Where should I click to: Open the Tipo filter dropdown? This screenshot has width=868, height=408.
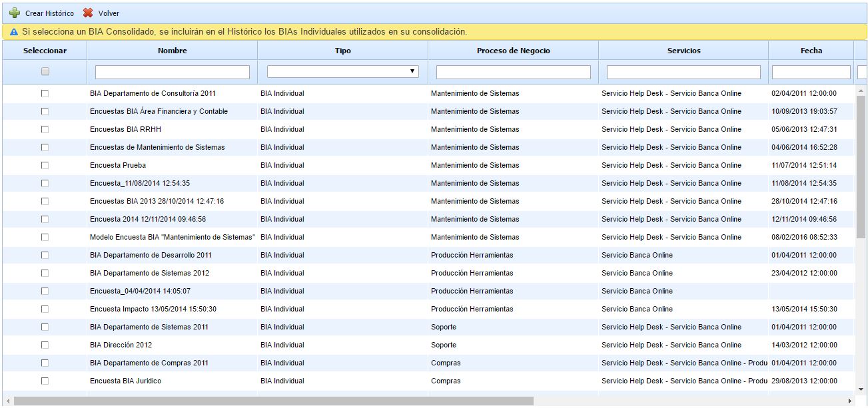[342, 71]
